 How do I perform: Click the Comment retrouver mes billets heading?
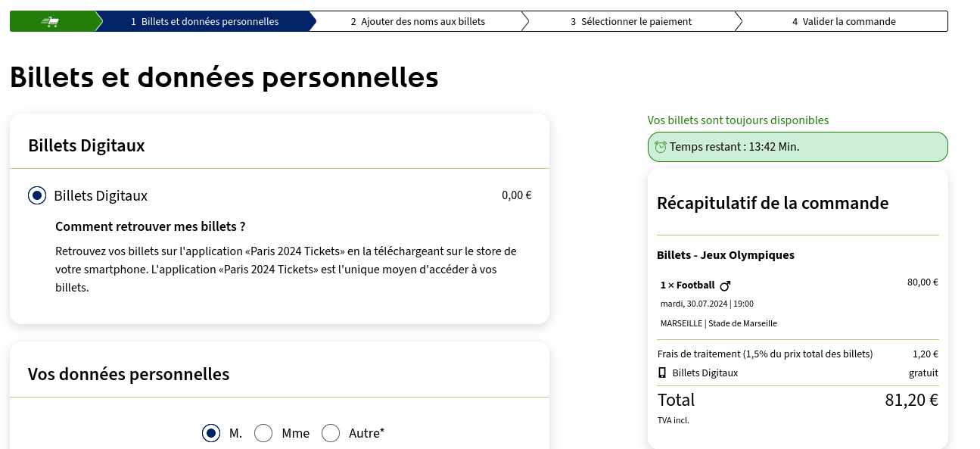point(151,226)
